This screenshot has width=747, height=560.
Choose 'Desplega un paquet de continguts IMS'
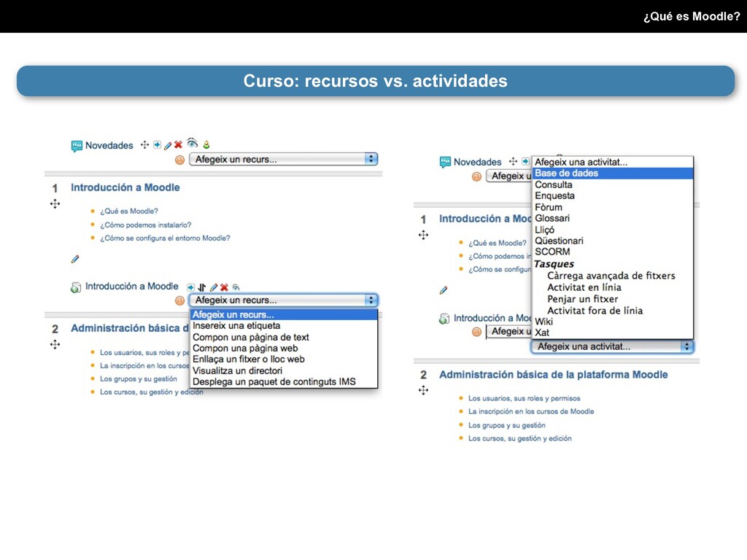coord(284,382)
